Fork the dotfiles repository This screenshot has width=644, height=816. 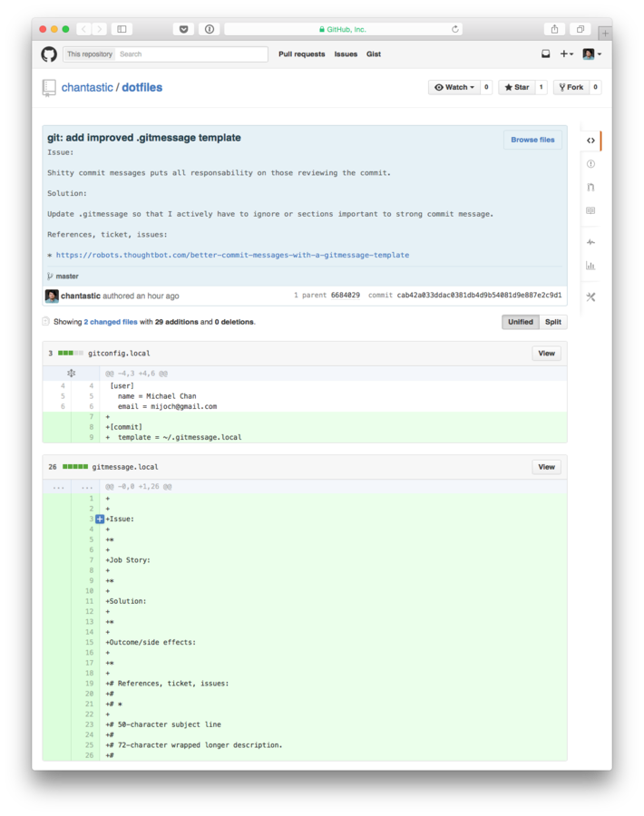(x=571, y=87)
